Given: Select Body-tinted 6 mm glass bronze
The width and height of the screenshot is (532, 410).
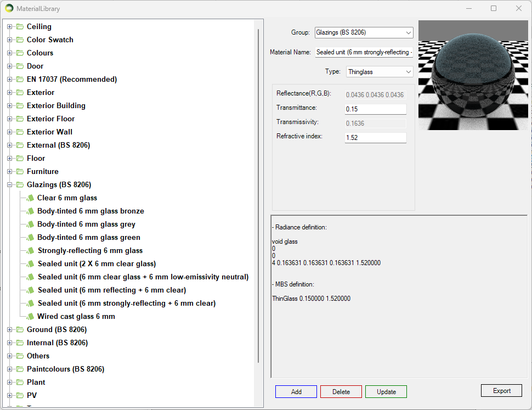Looking at the screenshot, I should point(90,211).
